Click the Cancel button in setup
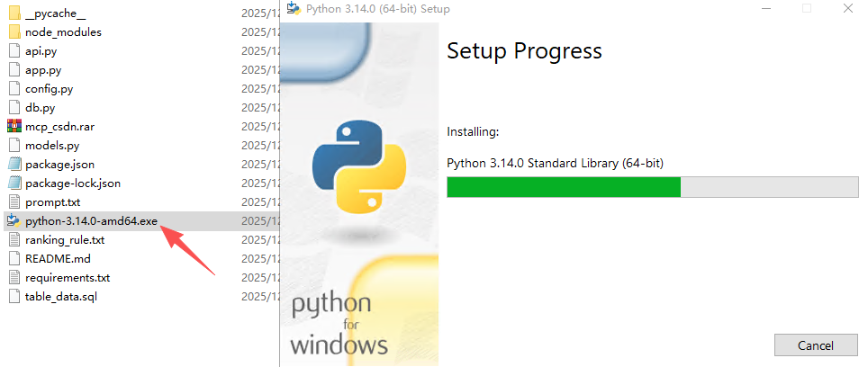Image resolution: width=868 pixels, height=367 pixels. tap(816, 345)
